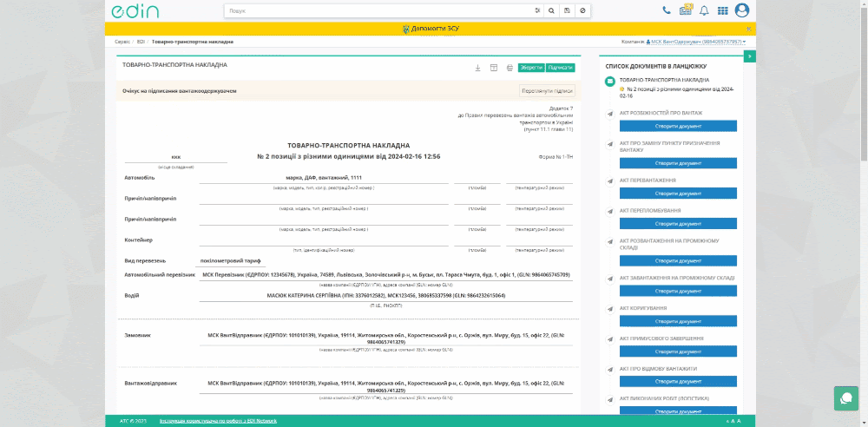Collapse the documents chain side panel
This screenshot has width=868, height=427.
click(750, 56)
